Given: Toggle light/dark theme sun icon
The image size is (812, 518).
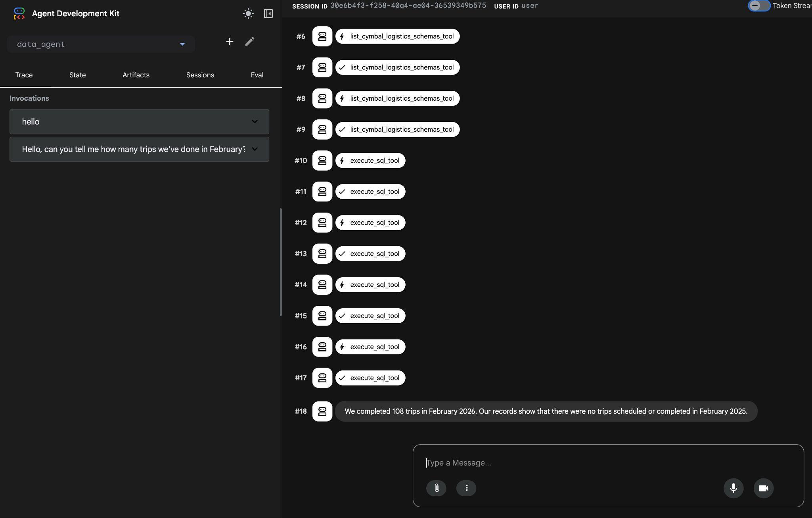Looking at the screenshot, I should pos(248,13).
